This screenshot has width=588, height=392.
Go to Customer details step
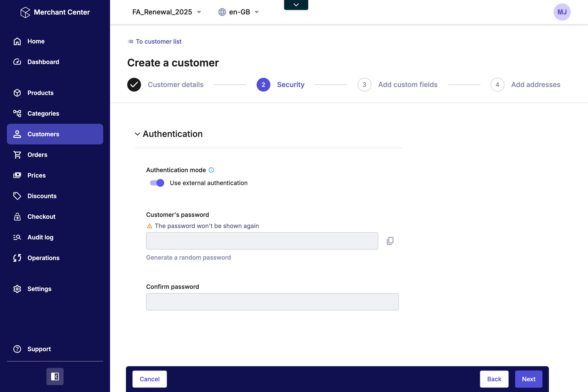pyautogui.click(x=176, y=84)
